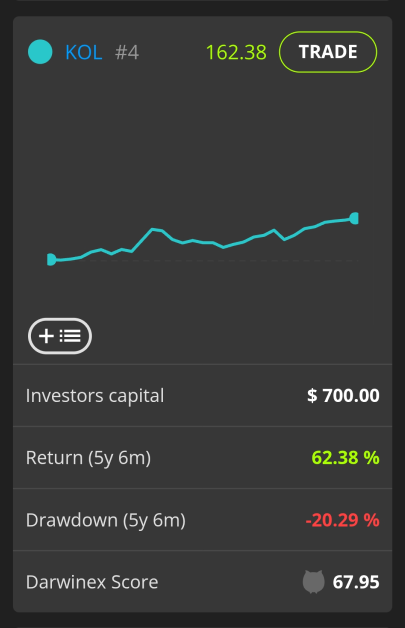Click the plus icon in the list button
The image size is (405, 628).
point(46,336)
